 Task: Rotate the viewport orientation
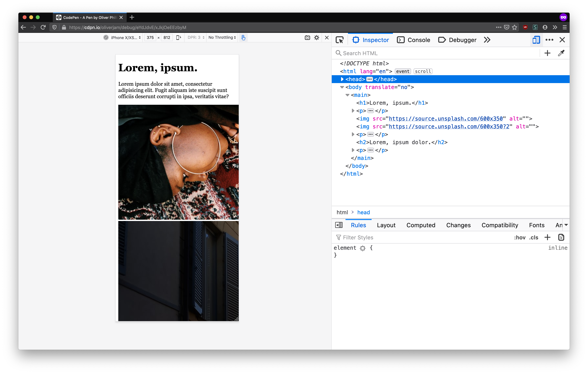click(x=178, y=38)
